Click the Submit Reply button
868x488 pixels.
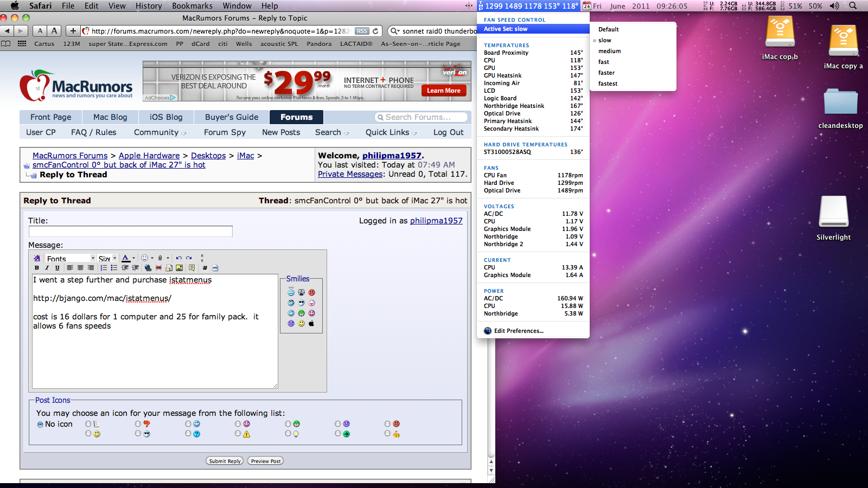225,461
